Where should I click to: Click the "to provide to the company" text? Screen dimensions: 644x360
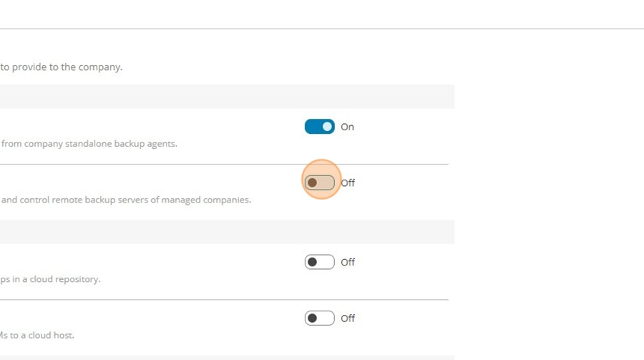(x=62, y=67)
